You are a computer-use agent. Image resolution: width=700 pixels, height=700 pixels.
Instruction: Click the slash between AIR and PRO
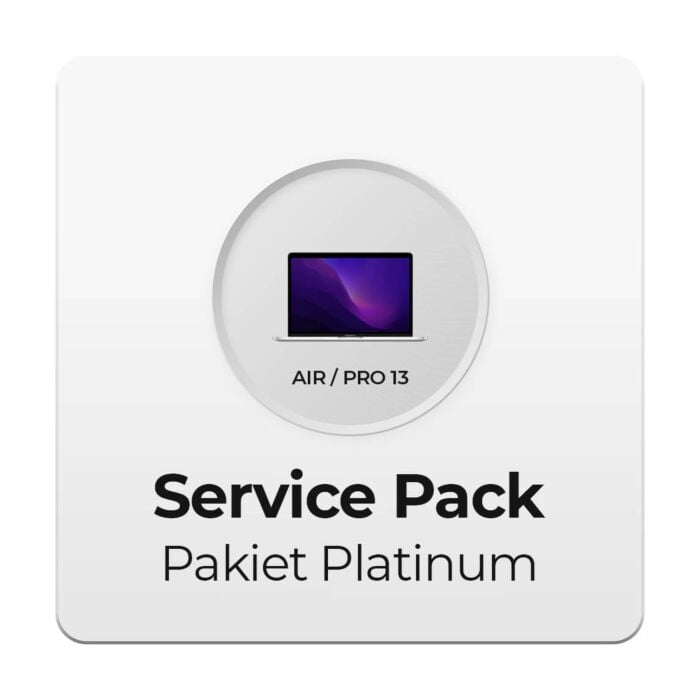point(333,378)
